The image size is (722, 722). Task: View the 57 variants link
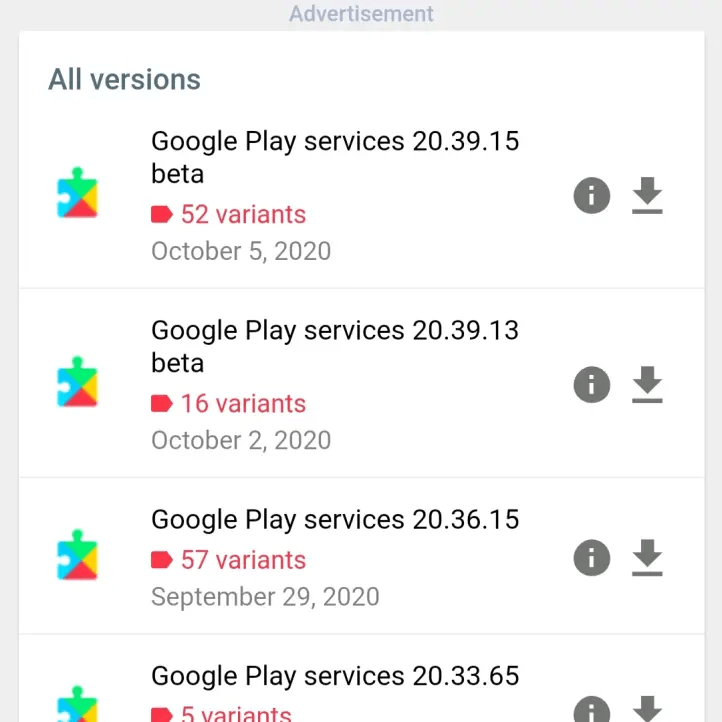point(242,559)
